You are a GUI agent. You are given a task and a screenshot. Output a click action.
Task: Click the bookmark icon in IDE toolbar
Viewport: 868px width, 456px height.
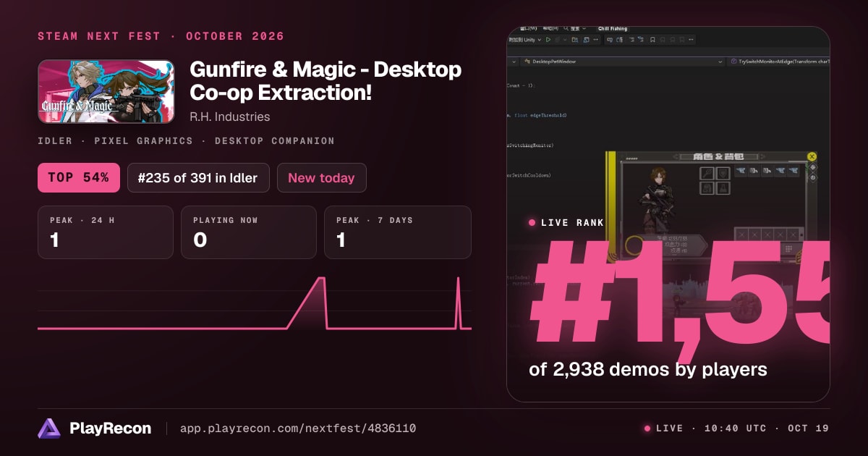pyautogui.click(x=652, y=40)
